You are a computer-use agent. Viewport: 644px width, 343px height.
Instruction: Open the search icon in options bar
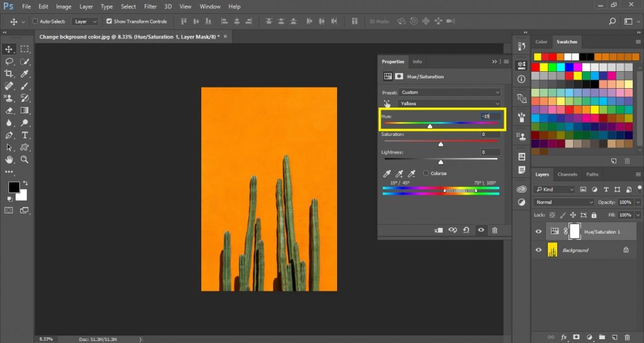tap(612, 21)
